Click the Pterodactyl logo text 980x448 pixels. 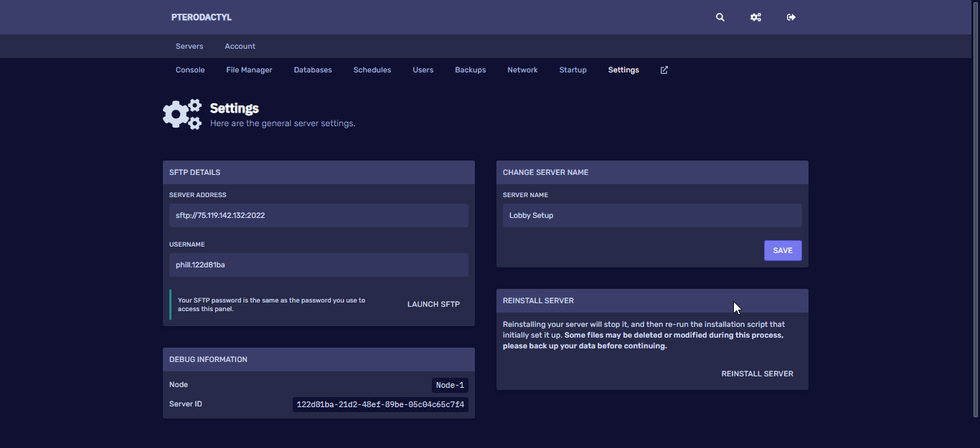click(x=201, y=17)
